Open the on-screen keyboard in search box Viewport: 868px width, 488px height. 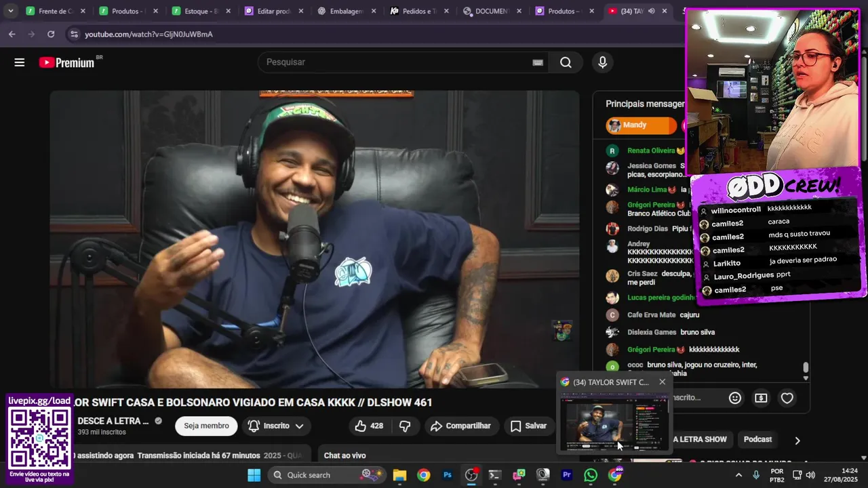pyautogui.click(x=538, y=62)
